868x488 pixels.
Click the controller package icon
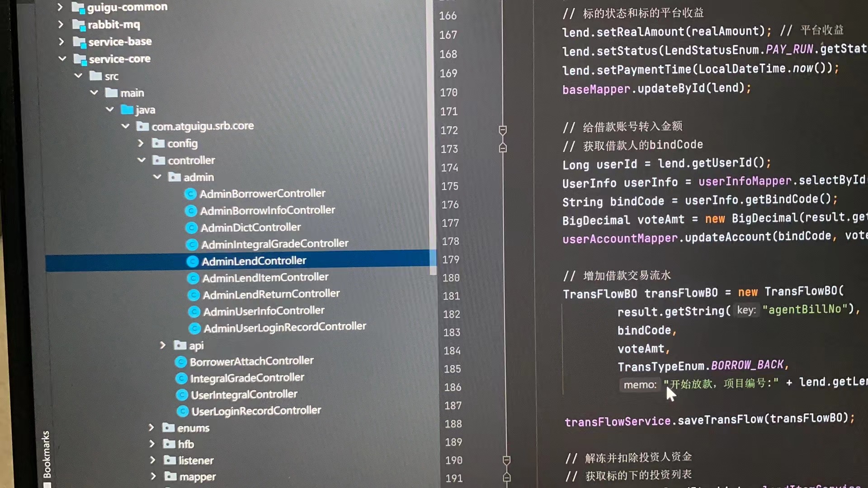click(x=159, y=160)
